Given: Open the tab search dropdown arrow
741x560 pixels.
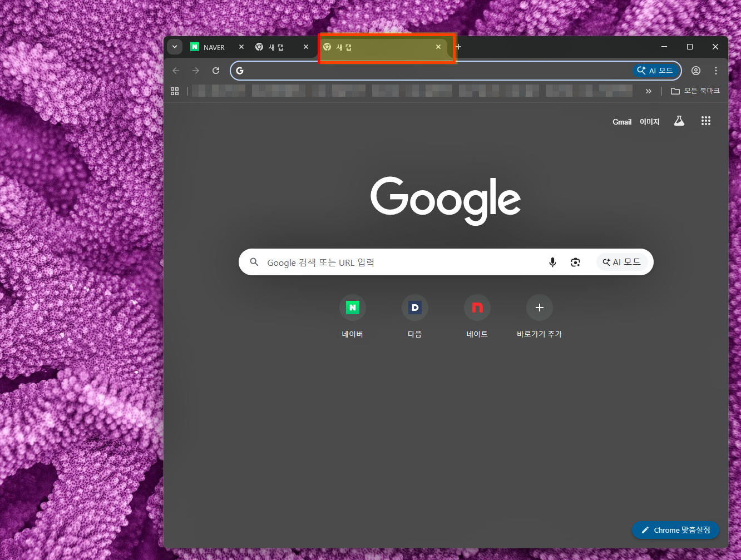Looking at the screenshot, I should [175, 47].
